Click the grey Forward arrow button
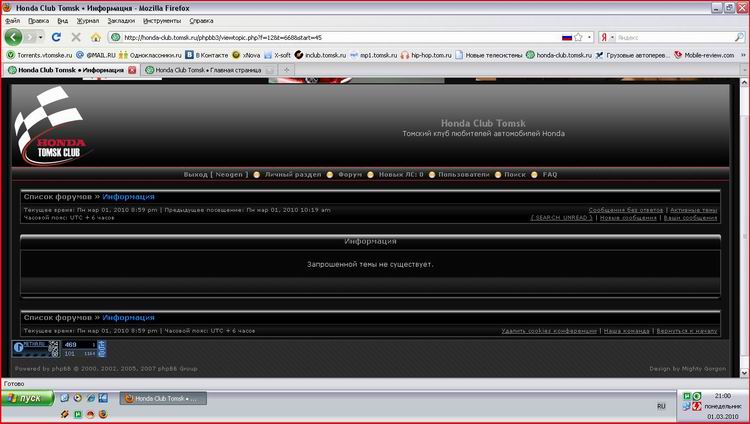750x424 pixels. pyautogui.click(x=30, y=37)
